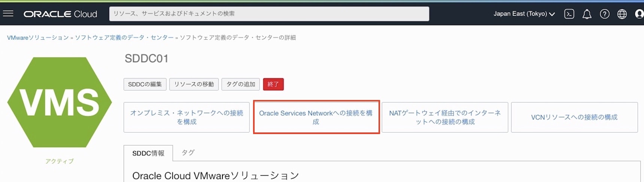Click the green VMS hexagon icon

click(x=60, y=102)
